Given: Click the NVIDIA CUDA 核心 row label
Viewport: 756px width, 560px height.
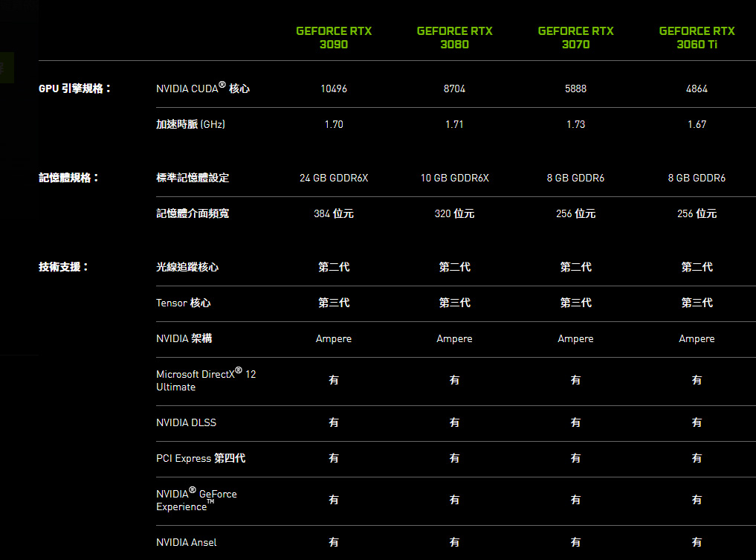Looking at the screenshot, I should (x=203, y=88).
